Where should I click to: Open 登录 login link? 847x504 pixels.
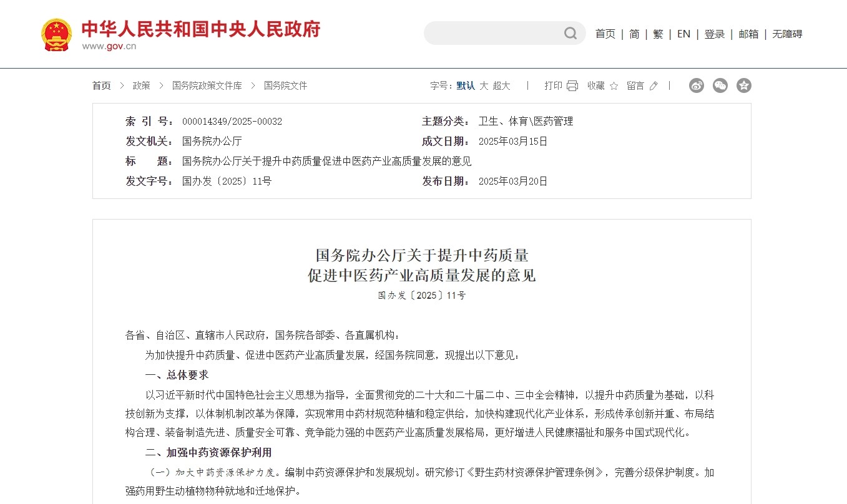pyautogui.click(x=714, y=34)
